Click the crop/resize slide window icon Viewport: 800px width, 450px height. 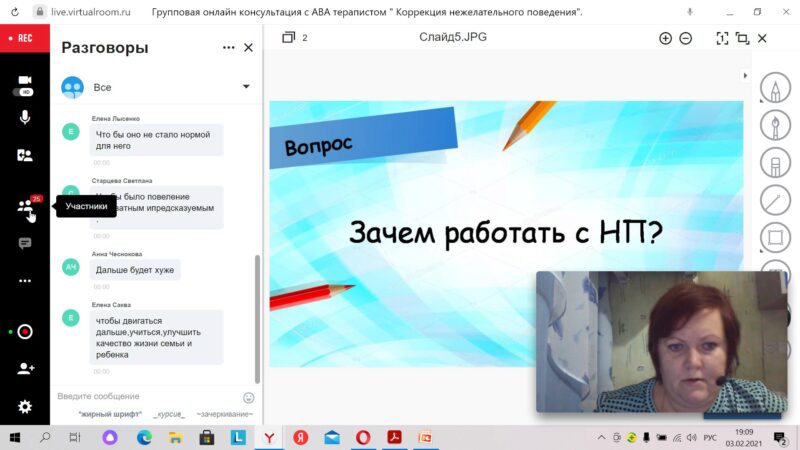click(742, 38)
